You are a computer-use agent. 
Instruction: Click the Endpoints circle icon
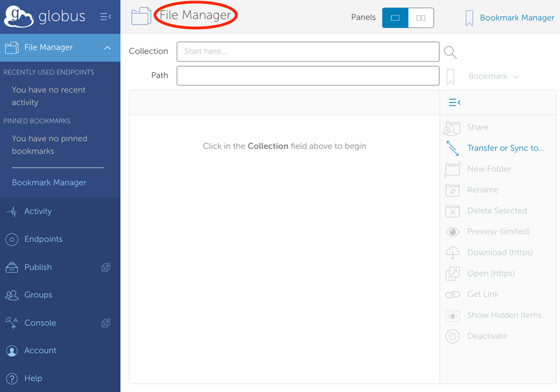[12, 239]
